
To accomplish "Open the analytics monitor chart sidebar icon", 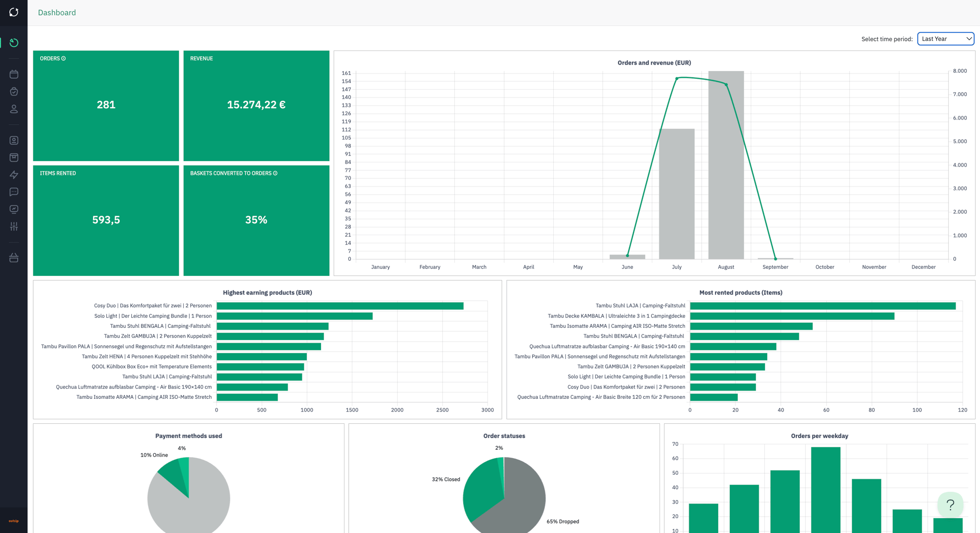I will (14, 209).
